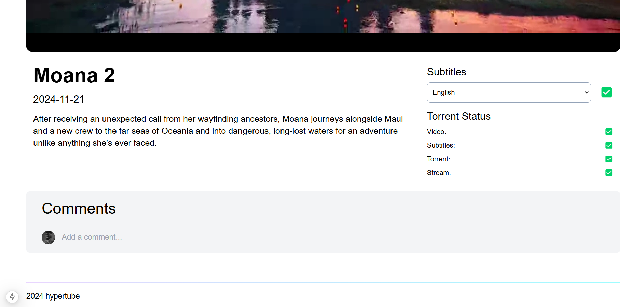Click the user avatar beside the comment box
Viewport: 644px width, 307px height.
[48, 237]
